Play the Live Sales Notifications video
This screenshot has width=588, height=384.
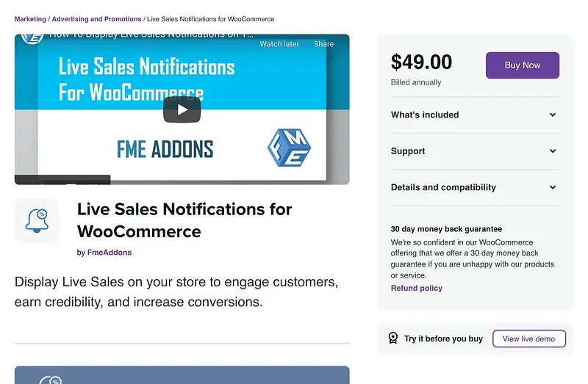182,110
